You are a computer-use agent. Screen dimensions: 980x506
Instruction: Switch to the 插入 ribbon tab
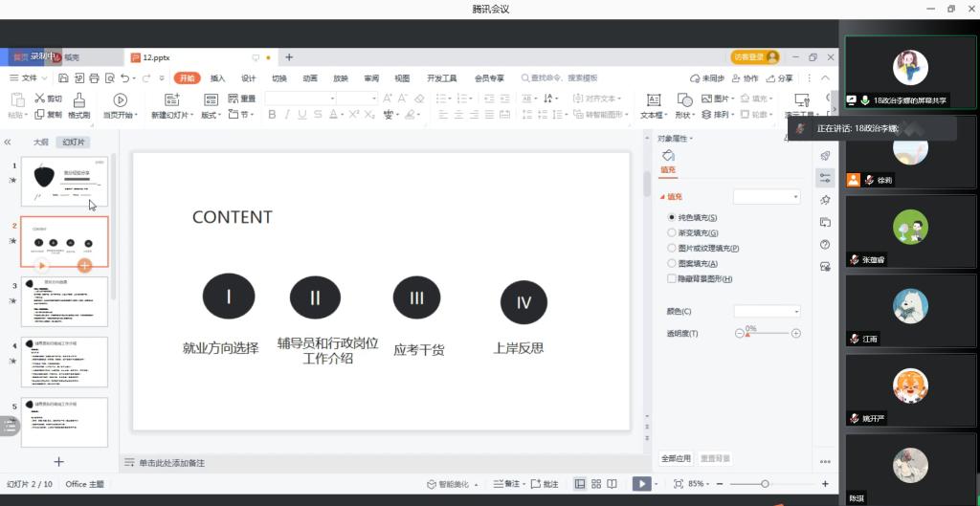[217, 78]
